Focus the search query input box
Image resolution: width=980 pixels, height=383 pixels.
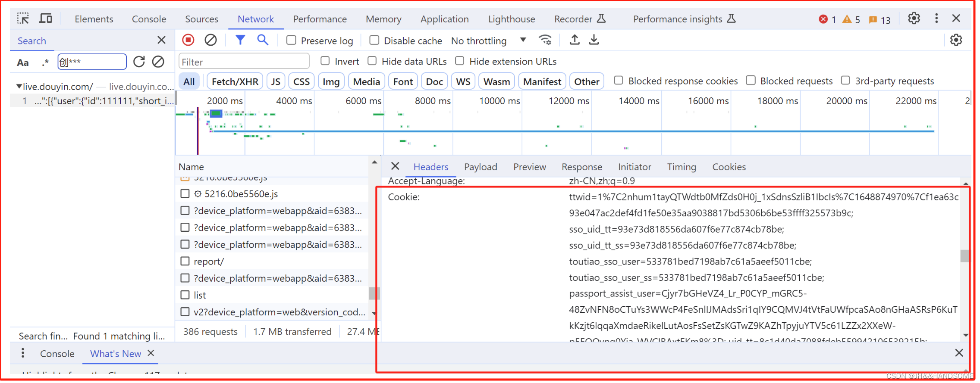(x=92, y=62)
